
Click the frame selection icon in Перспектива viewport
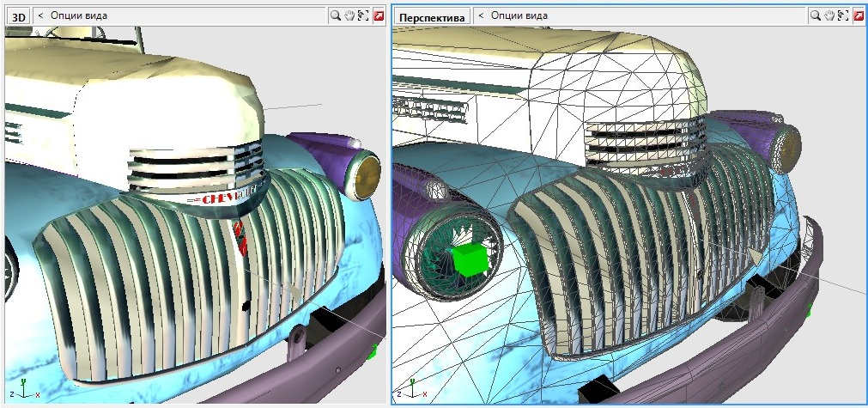[x=842, y=15]
